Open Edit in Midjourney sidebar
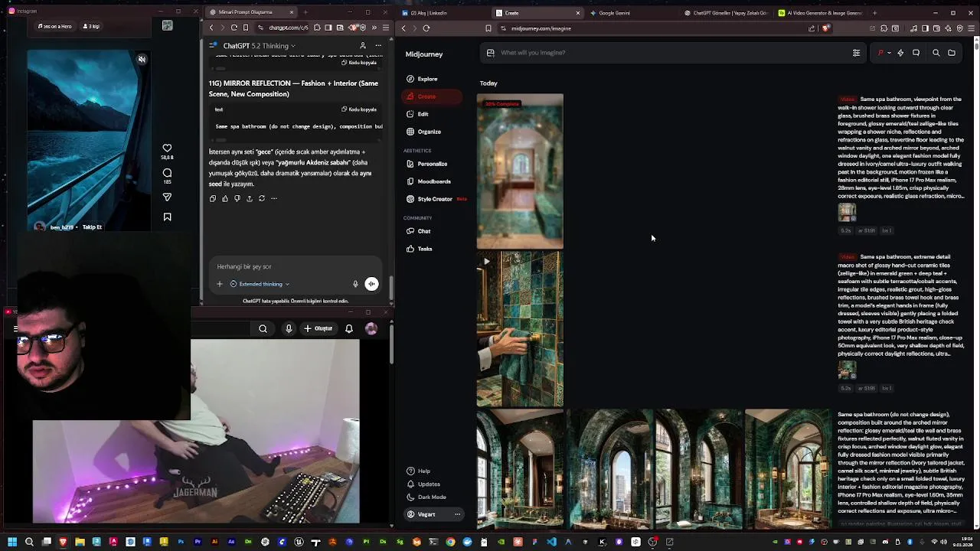Image resolution: width=980 pixels, height=551 pixels. coord(417,114)
